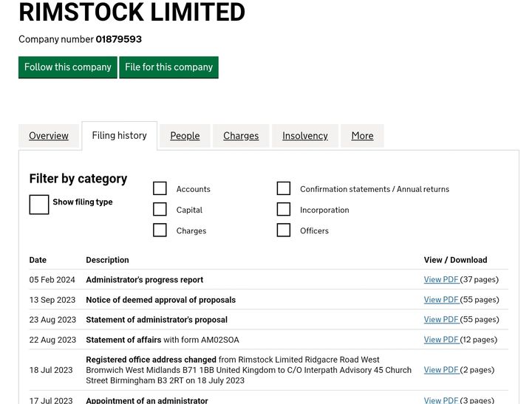Open the More tab

pos(362,136)
